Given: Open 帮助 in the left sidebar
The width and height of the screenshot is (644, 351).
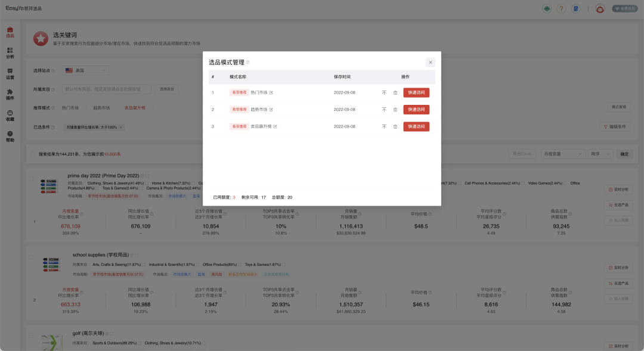Looking at the screenshot, I should [10, 136].
